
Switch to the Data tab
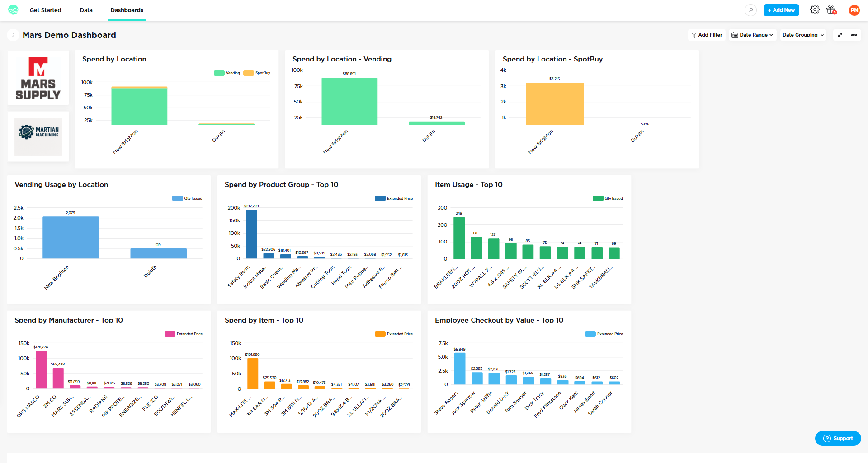click(86, 10)
